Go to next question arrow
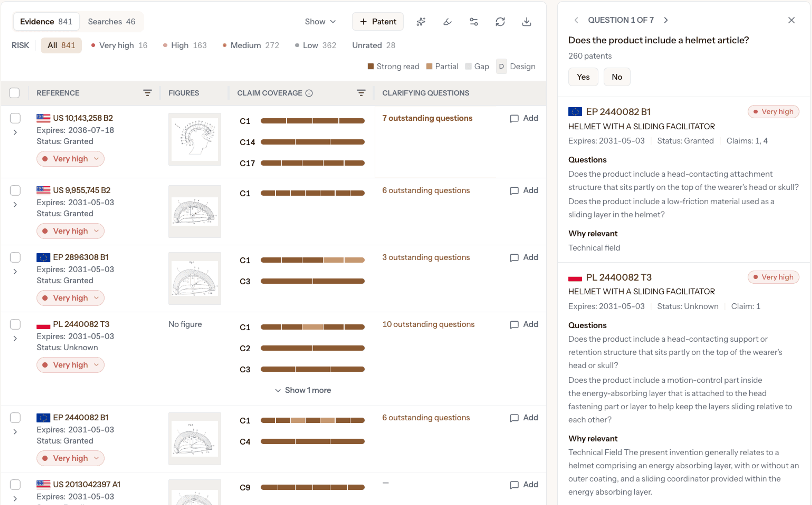 coord(666,20)
